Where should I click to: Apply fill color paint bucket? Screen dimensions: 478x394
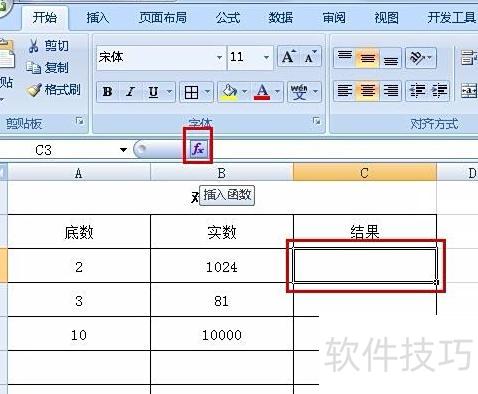pyautogui.click(x=229, y=92)
